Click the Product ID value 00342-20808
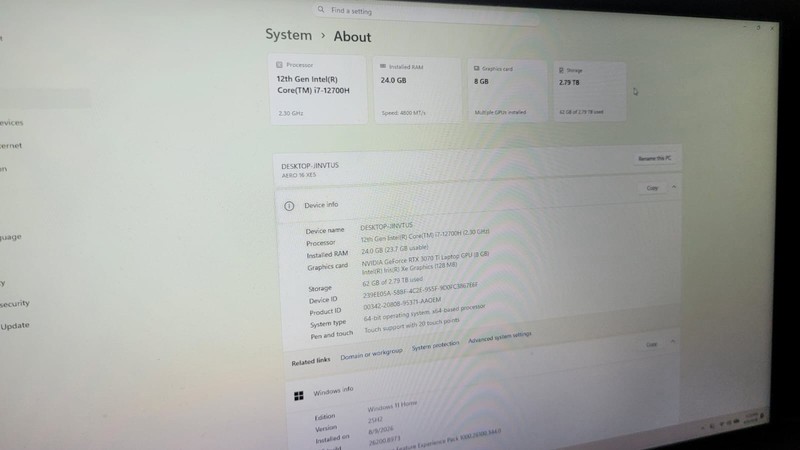This screenshot has width=800, height=450. click(402, 304)
